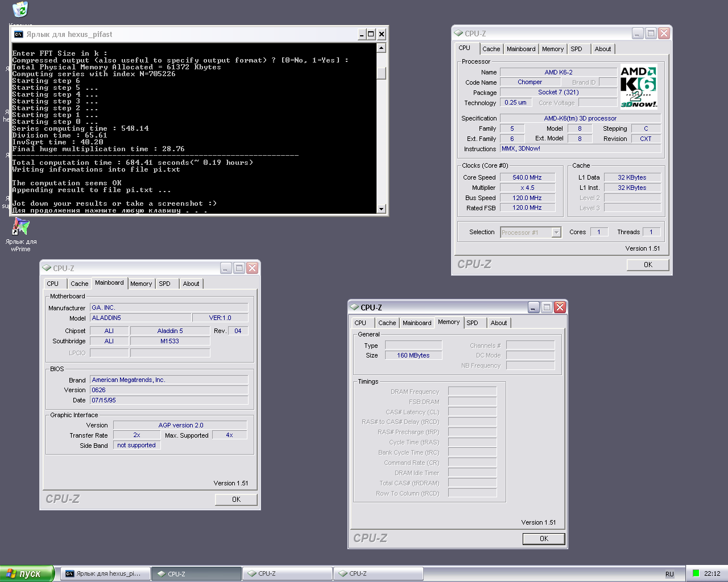The image size is (728, 582).
Task: Click the AMD K6-2 name field
Action: tap(558, 72)
